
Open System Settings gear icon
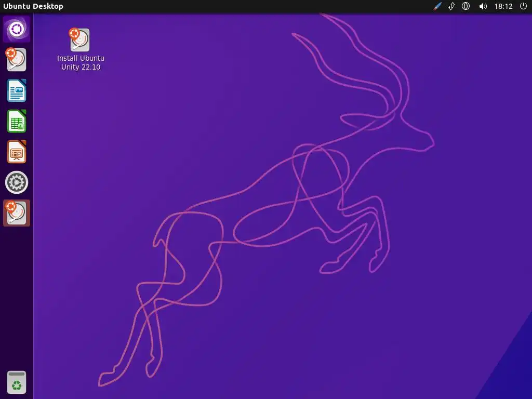(x=17, y=182)
